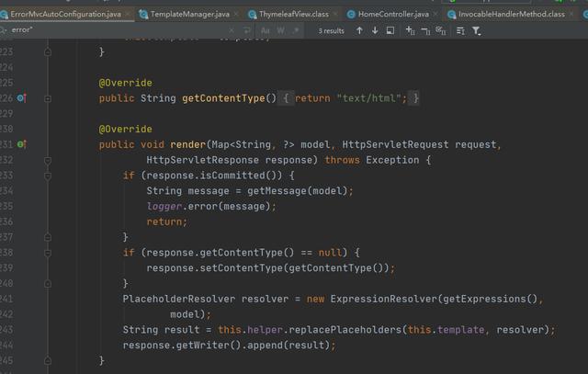This screenshot has height=374, width=588.
Task: Close the TemplateManager.java tab
Action: [236, 15]
